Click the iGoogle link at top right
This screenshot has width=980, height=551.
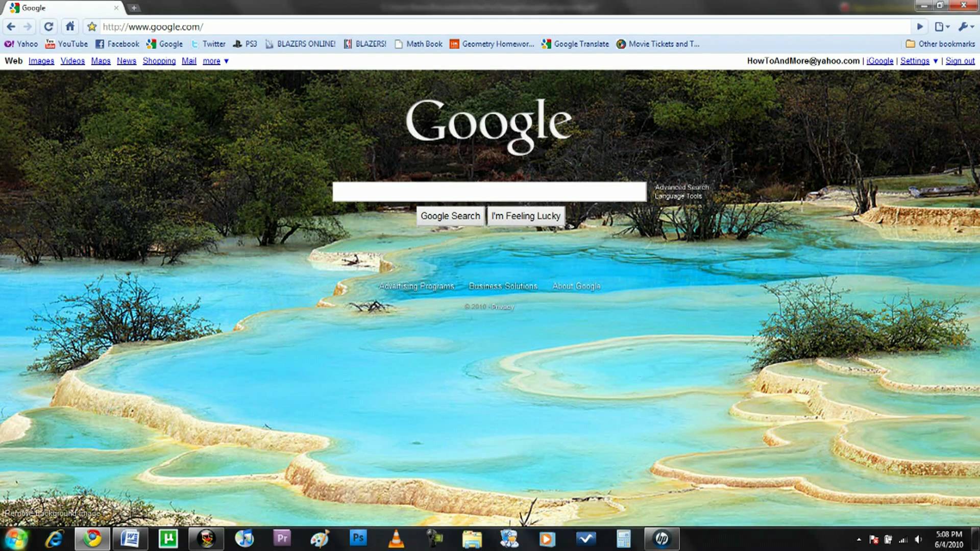click(x=880, y=61)
